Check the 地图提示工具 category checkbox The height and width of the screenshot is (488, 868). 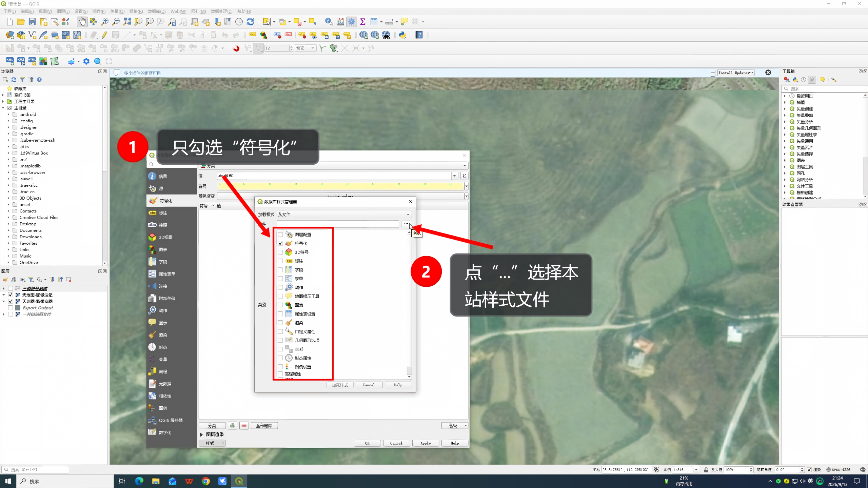pos(280,296)
